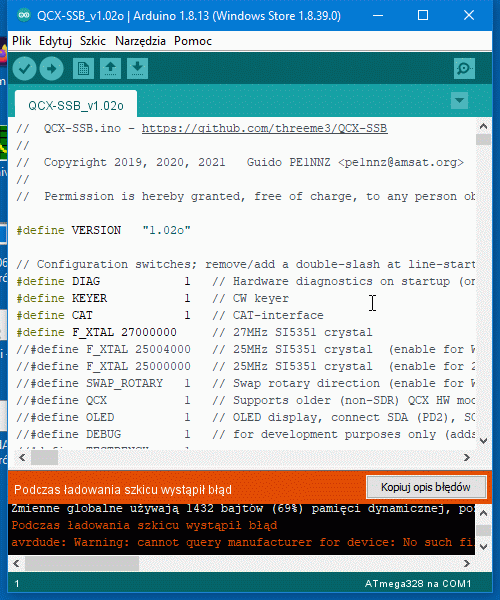The image size is (500, 600).
Task: Click the editor vertical scrollbar up arrow
Action: [484, 126]
